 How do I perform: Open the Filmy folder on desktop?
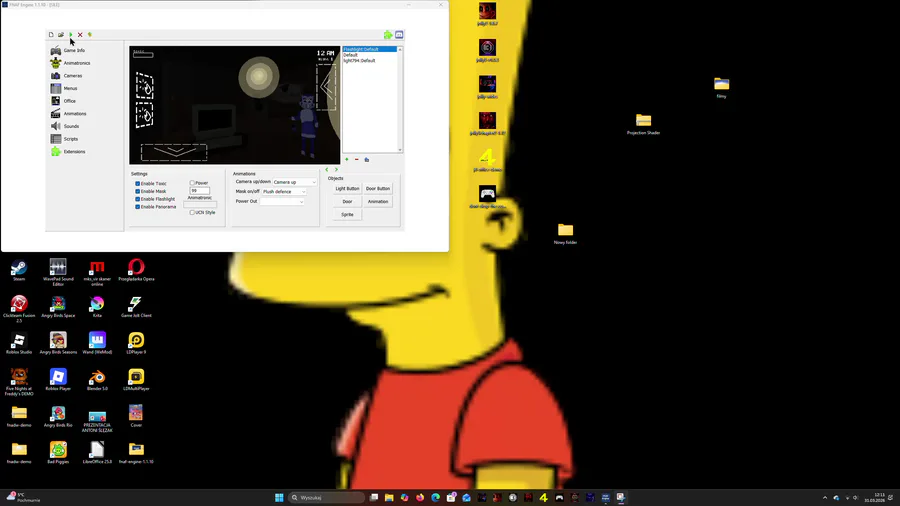[721, 88]
